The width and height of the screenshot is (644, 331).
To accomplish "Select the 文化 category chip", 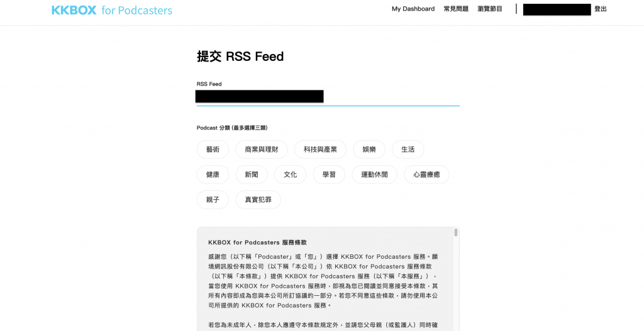I will 290,175.
